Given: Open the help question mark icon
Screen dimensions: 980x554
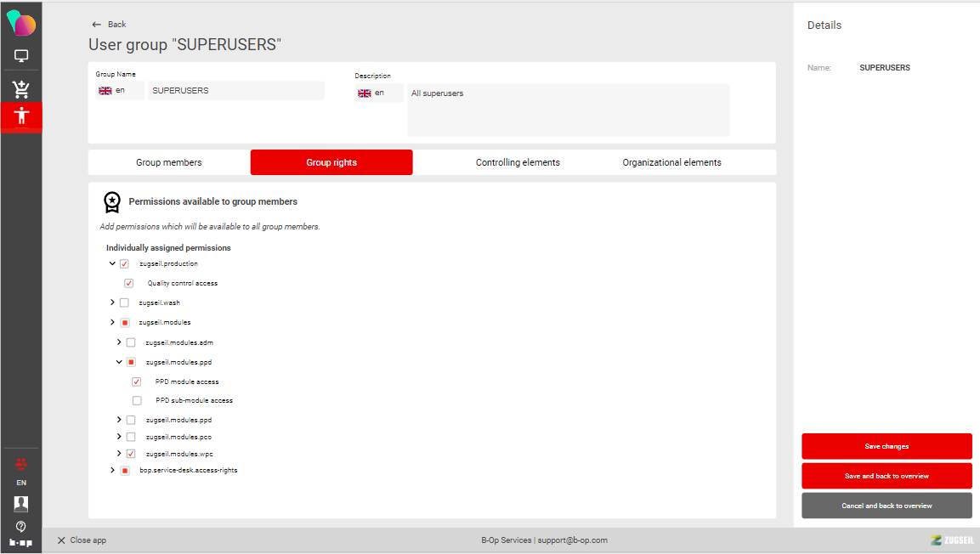Looking at the screenshot, I should tap(21, 527).
